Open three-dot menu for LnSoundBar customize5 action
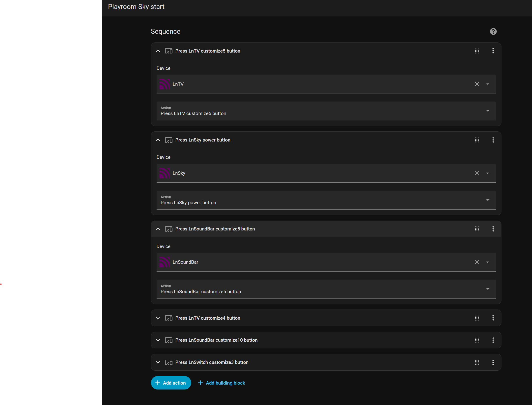The height and width of the screenshot is (405, 532). 493,229
